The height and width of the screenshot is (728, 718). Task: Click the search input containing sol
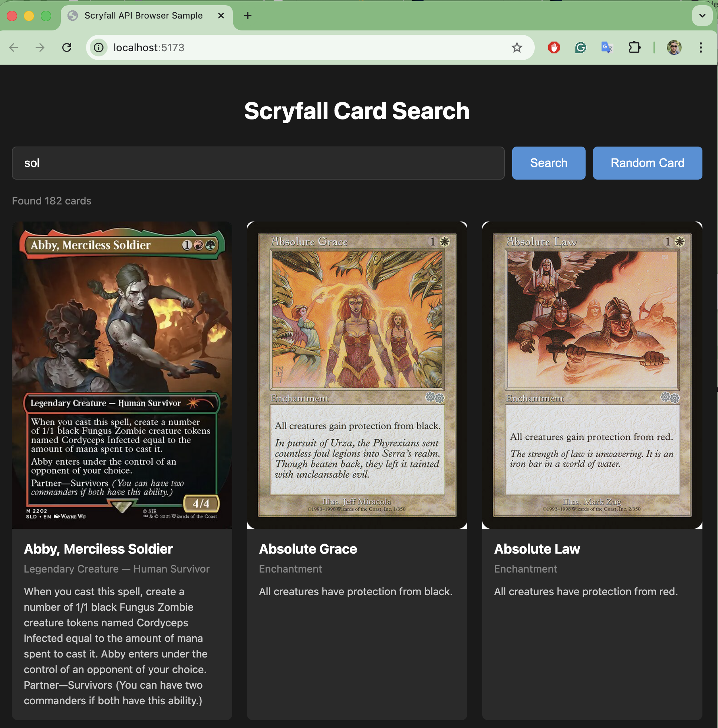click(258, 163)
